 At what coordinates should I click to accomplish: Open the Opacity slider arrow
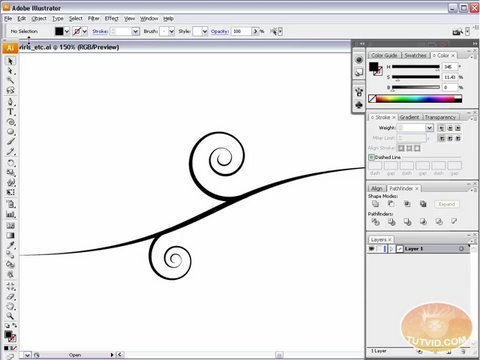255,31
